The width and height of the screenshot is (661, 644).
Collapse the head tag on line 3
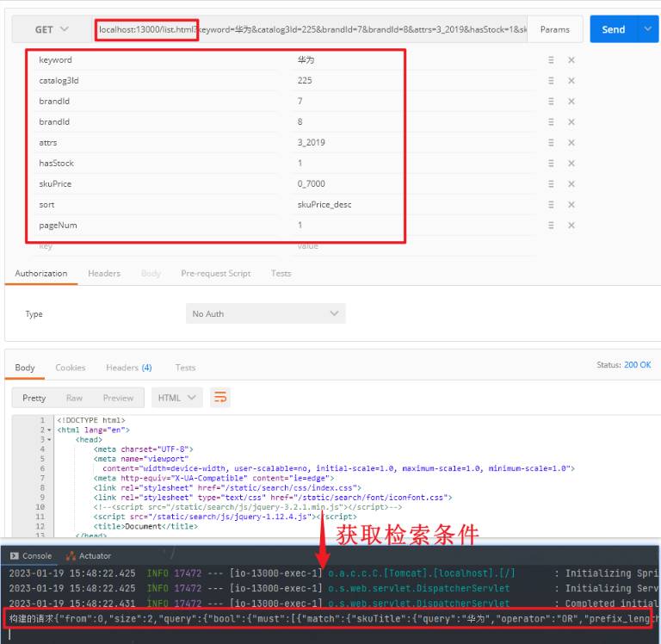tap(49, 440)
